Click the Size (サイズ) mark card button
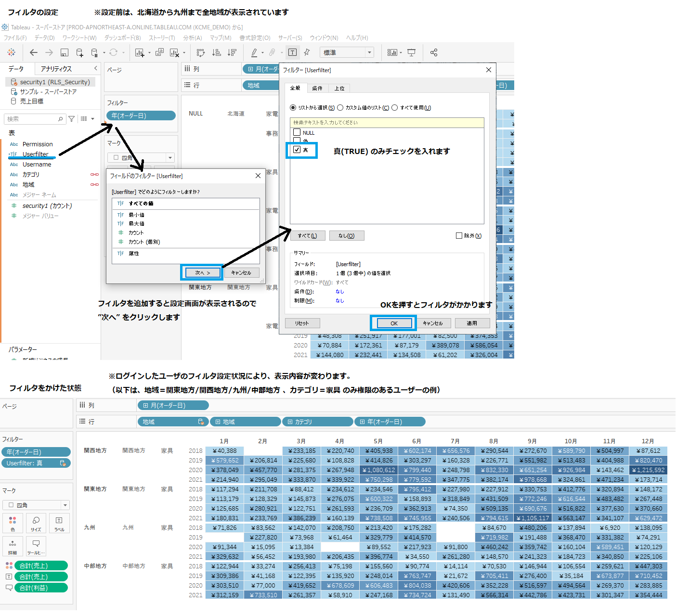This screenshot has height=616, width=676. click(36, 523)
